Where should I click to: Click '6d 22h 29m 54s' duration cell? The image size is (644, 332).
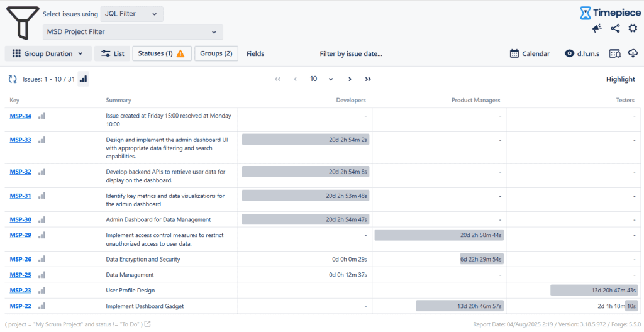(x=481, y=259)
